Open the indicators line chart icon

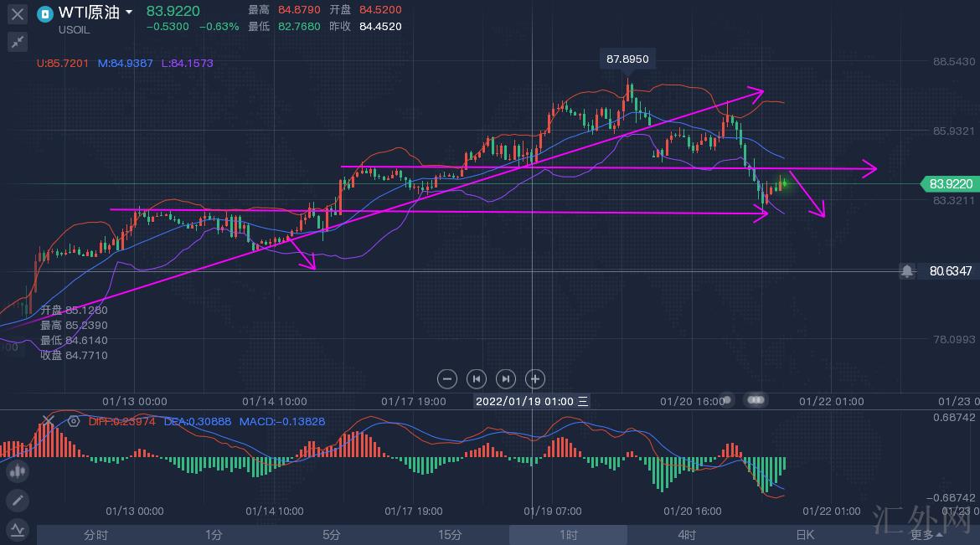(17, 529)
